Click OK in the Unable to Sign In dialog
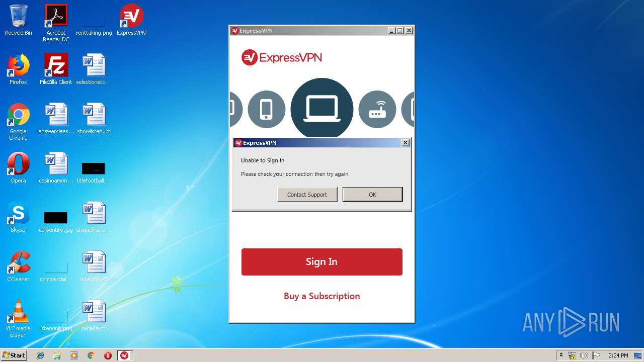The height and width of the screenshot is (362, 644). click(x=372, y=195)
